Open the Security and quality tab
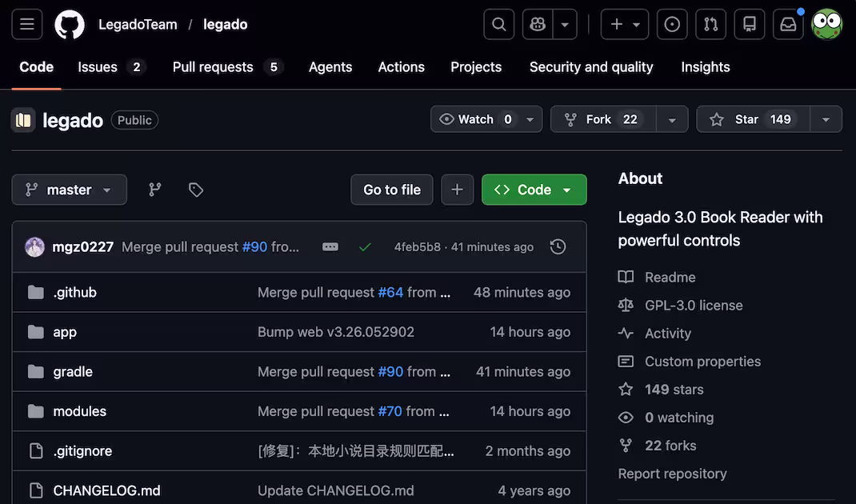The width and height of the screenshot is (856, 504). [x=591, y=67]
